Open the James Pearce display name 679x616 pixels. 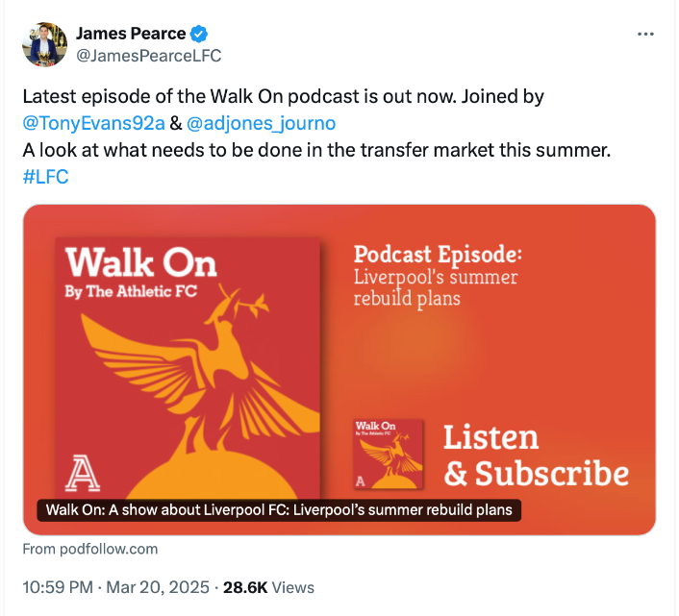pyautogui.click(x=131, y=34)
